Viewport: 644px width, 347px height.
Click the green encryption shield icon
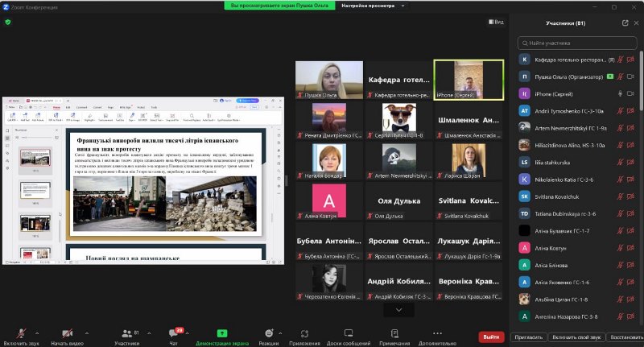click(8, 23)
